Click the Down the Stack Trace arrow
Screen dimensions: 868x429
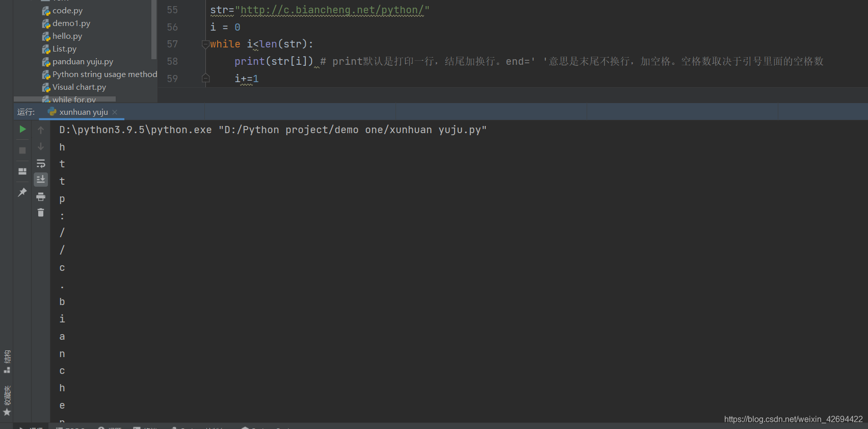[x=41, y=146]
